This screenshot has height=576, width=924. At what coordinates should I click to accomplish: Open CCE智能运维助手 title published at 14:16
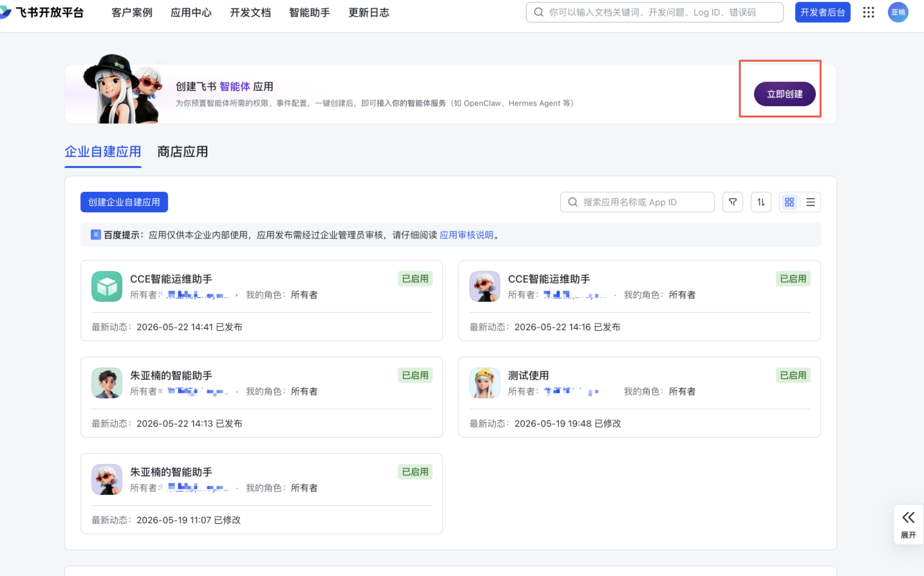pyautogui.click(x=549, y=279)
